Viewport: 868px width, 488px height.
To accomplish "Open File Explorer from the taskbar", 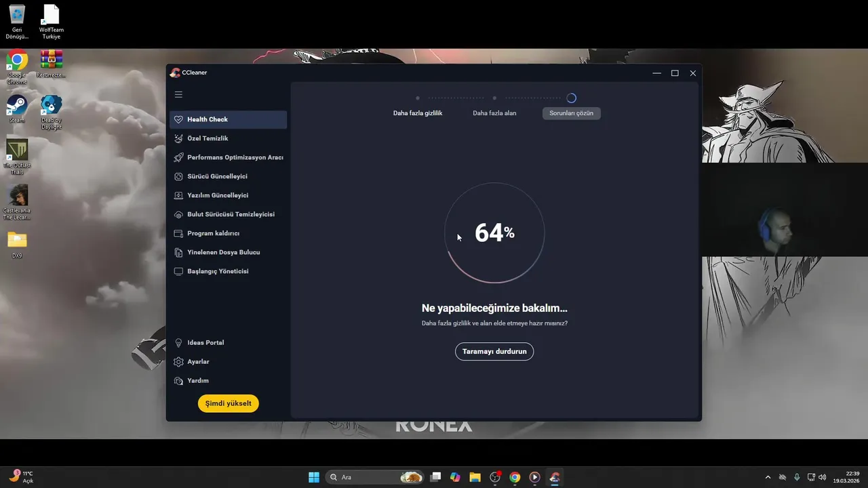I will [475, 477].
